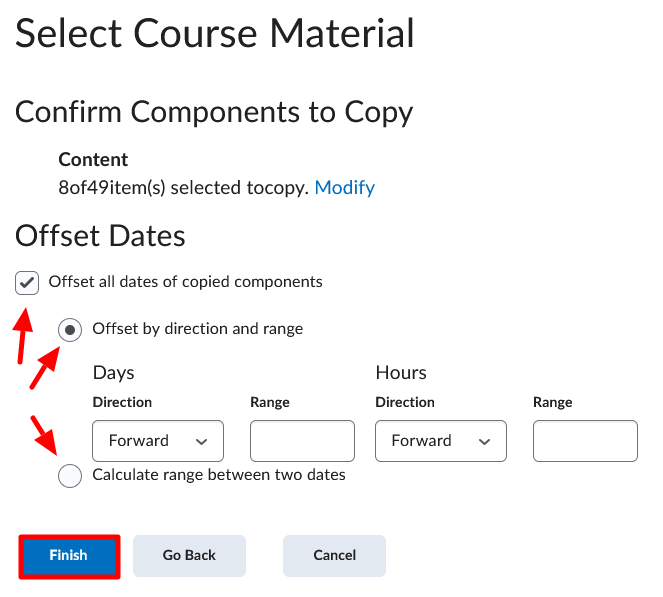The height and width of the screenshot is (597, 663).
Task: Click the Offset by direction and range label
Action: (197, 329)
